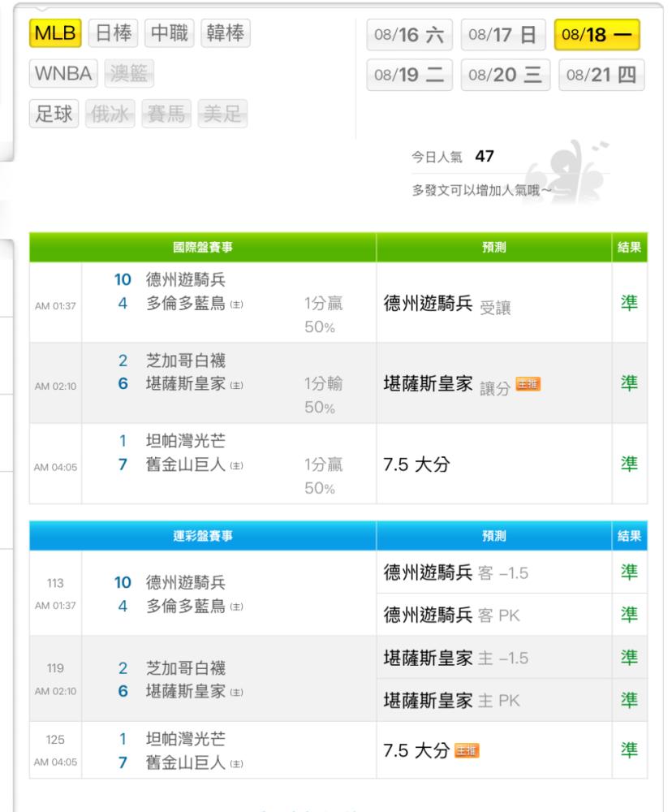Screen dimensions: 672x812
Task: Click the home marker after 舊金山巨人 in 國際盤
Action: tap(237, 465)
